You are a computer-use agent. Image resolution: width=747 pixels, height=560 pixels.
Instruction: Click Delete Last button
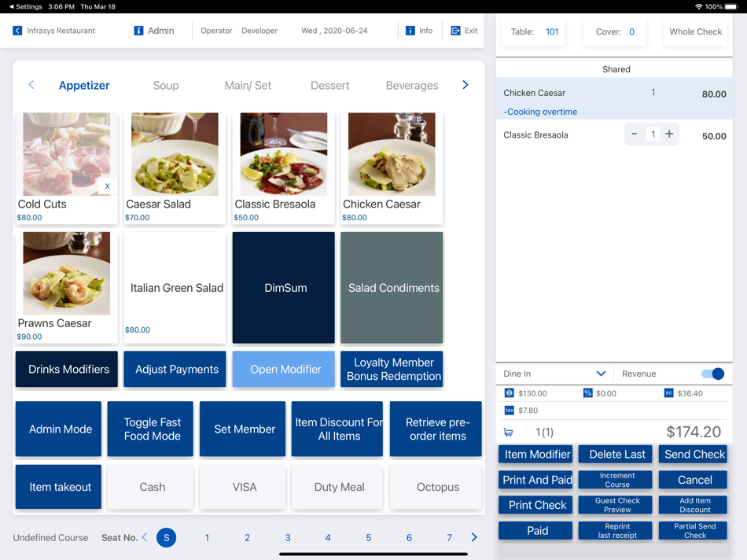615,454
